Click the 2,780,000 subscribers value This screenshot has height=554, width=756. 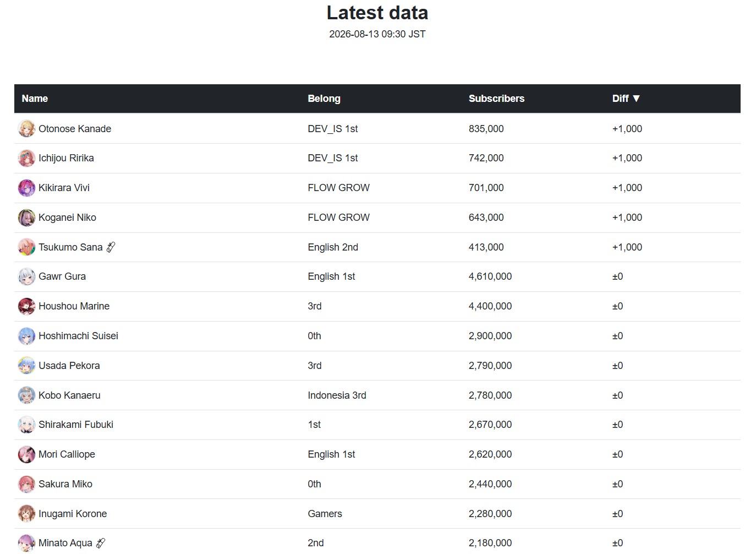(490, 395)
